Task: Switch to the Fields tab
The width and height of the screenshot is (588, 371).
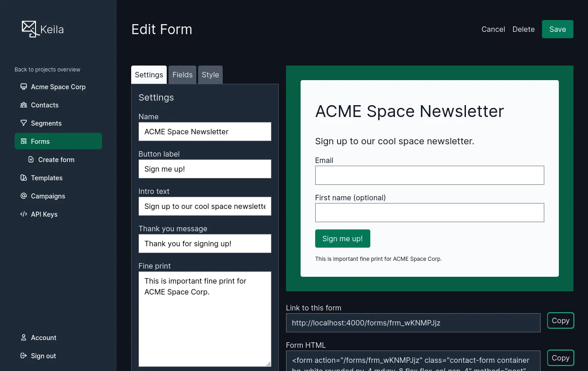Action: point(182,75)
